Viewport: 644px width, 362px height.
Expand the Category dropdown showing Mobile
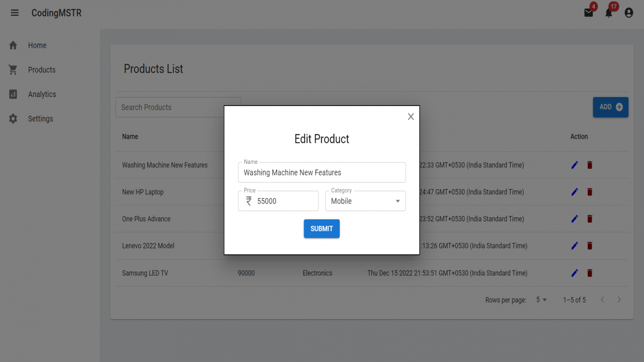point(365,201)
